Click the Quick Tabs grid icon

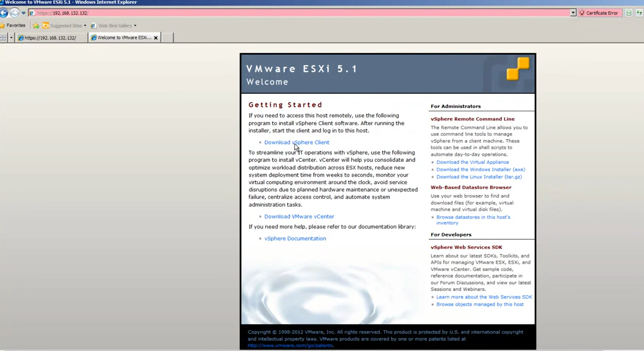(x=3, y=38)
